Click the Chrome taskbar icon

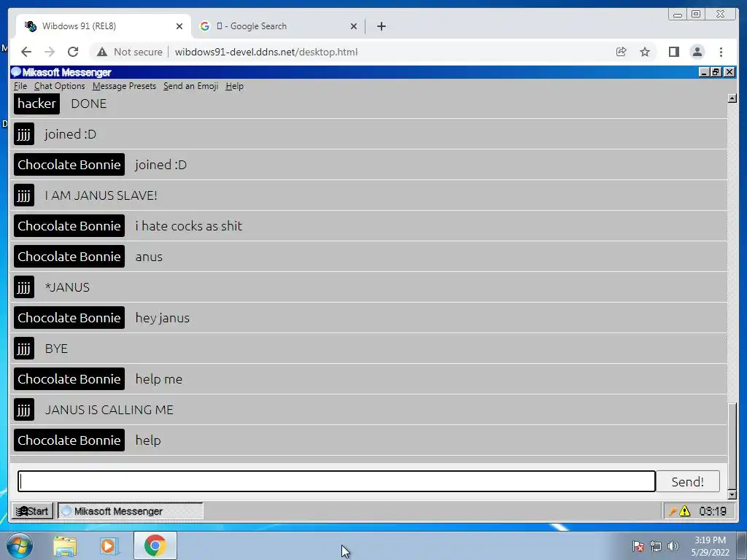pos(155,545)
